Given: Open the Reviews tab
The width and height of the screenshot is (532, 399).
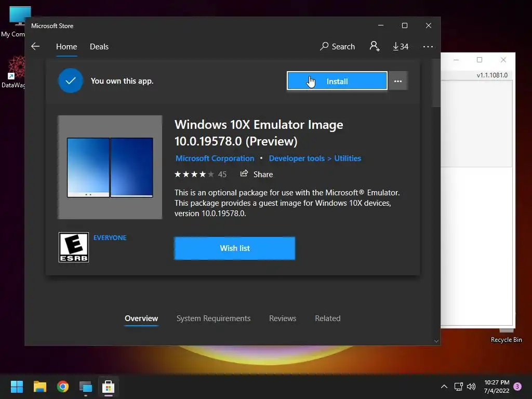Looking at the screenshot, I should (x=283, y=318).
